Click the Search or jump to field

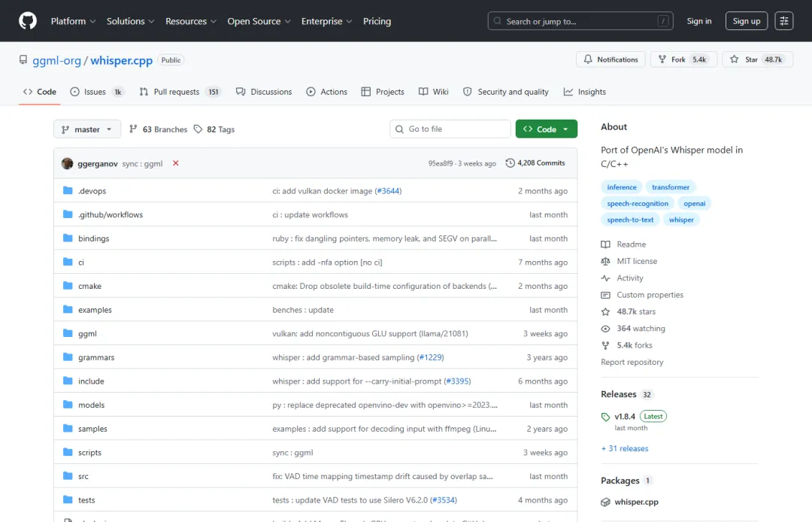[x=580, y=21]
